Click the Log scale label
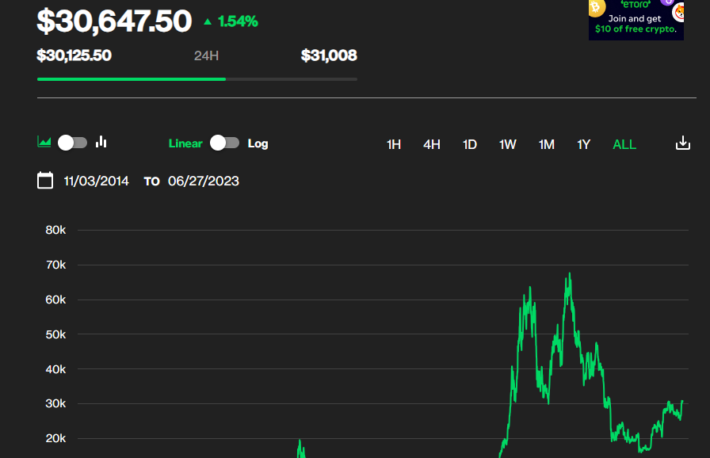The height and width of the screenshot is (458, 710). coord(258,144)
